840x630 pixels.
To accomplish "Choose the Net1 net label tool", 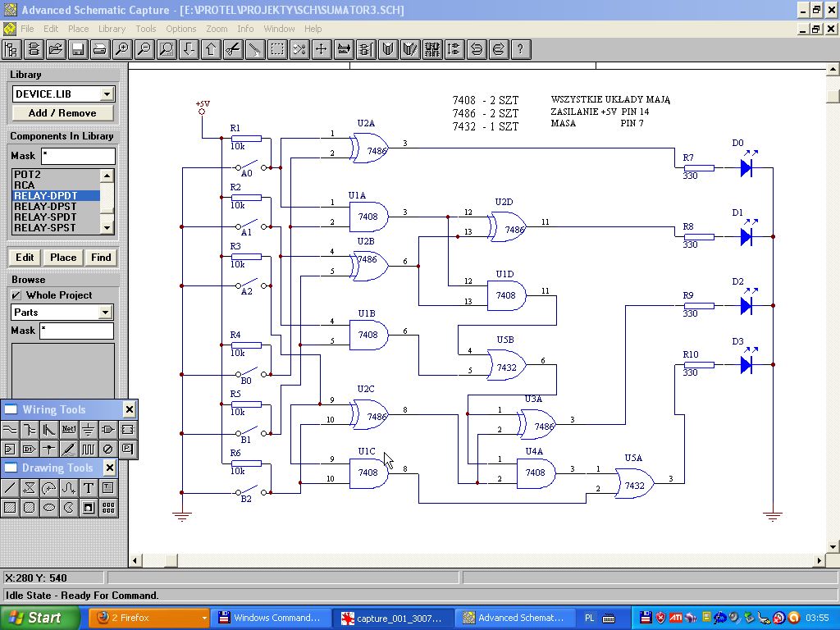I will click(69, 430).
